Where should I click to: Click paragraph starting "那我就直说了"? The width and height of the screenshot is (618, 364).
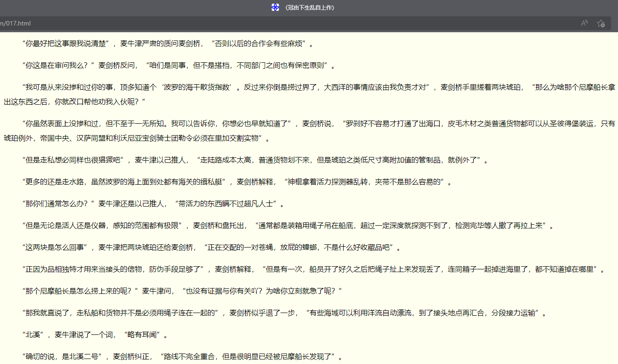pyautogui.click(x=284, y=313)
